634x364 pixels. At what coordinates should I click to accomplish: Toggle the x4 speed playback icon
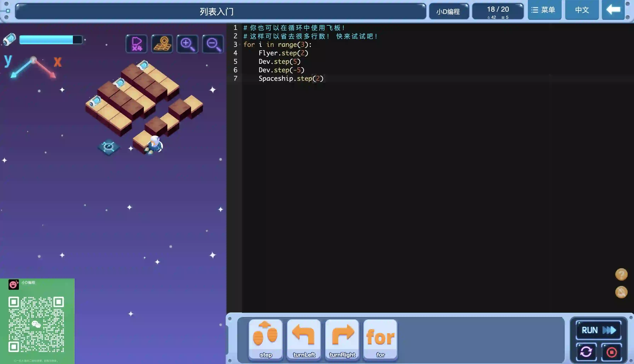(x=137, y=44)
